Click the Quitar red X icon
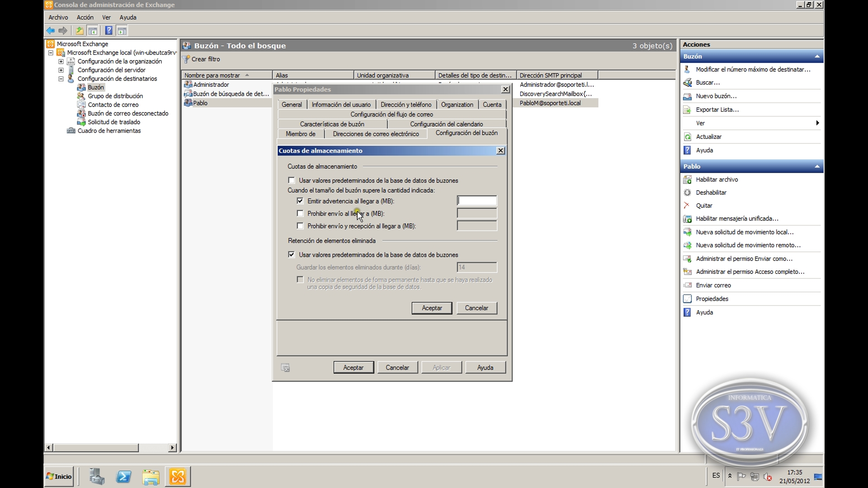The width and height of the screenshot is (868, 488). click(x=687, y=206)
